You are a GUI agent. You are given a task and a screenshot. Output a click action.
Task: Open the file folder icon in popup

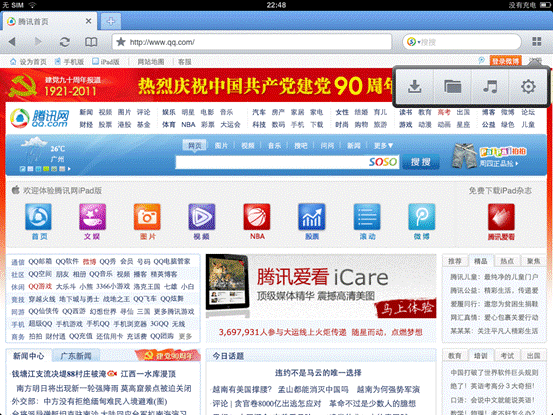point(452,86)
